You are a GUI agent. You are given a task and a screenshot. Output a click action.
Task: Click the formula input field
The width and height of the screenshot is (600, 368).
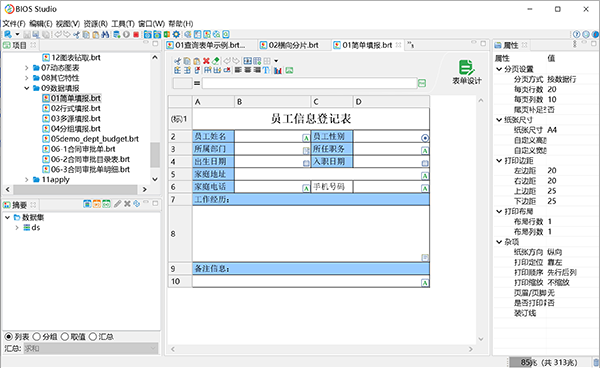[x=309, y=83]
